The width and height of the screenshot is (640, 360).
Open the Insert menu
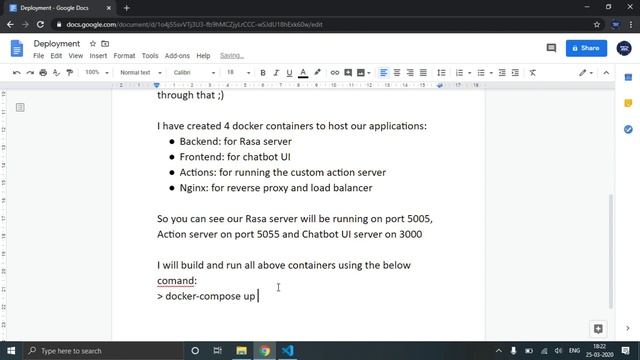point(98,56)
